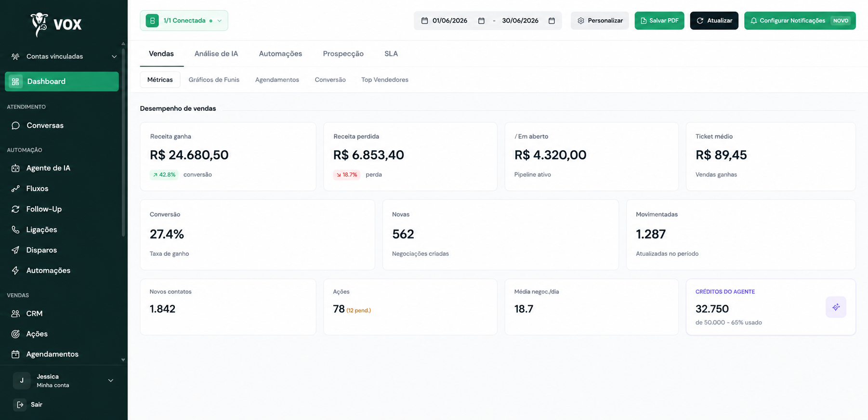Click the 1.842 Novos contatos value
Viewport: 868px width, 420px height.
[162, 309]
